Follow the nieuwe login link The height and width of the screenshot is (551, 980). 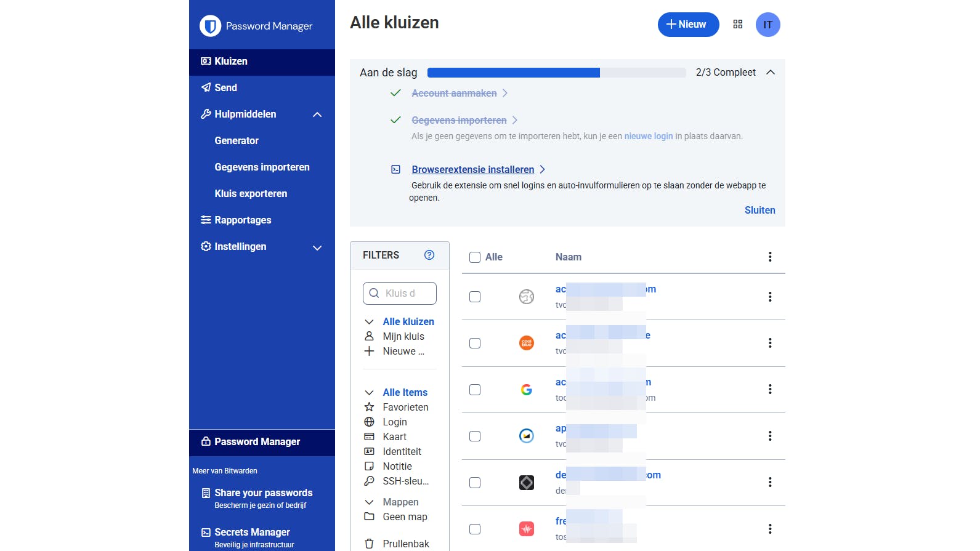(649, 136)
